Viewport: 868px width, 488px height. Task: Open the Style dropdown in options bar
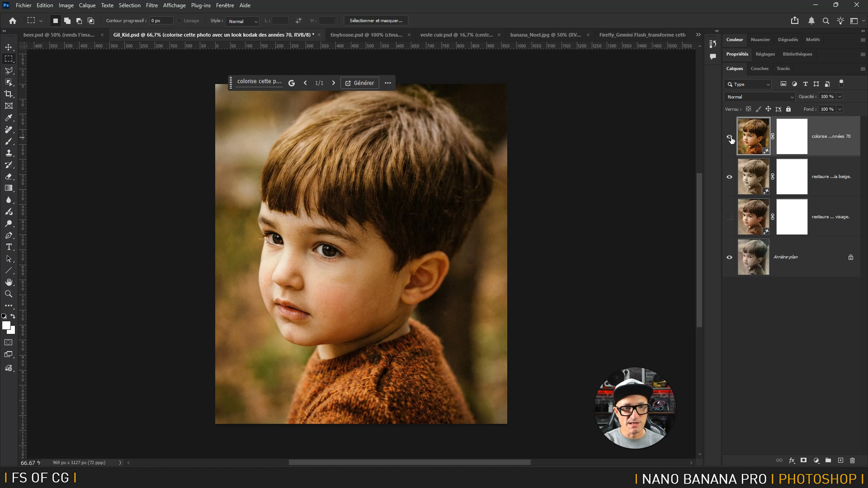[242, 21]
